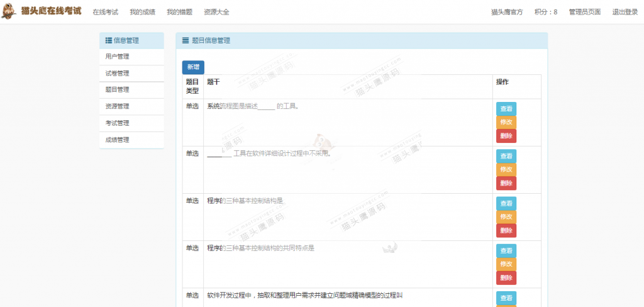Click the owl logo icon
This screenshot has width=644, height=307.
pos(9,11)
